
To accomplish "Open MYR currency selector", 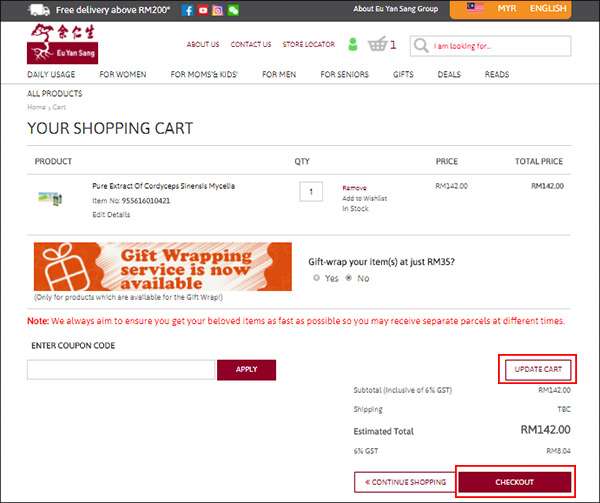I will (x=507, y=8).
